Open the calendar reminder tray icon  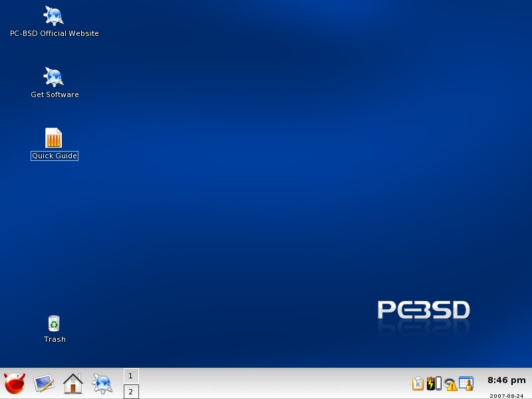coord(466,384)
